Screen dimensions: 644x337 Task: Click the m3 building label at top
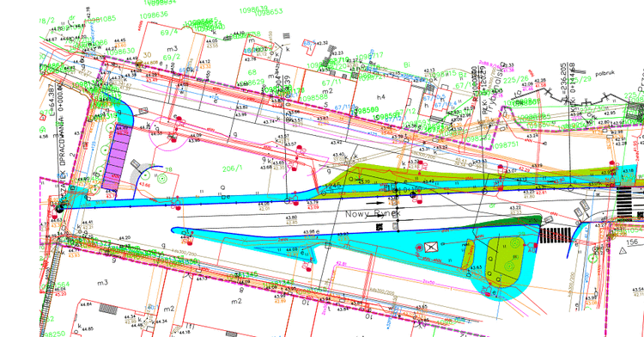pyautogui.click(x=173, y=49)
